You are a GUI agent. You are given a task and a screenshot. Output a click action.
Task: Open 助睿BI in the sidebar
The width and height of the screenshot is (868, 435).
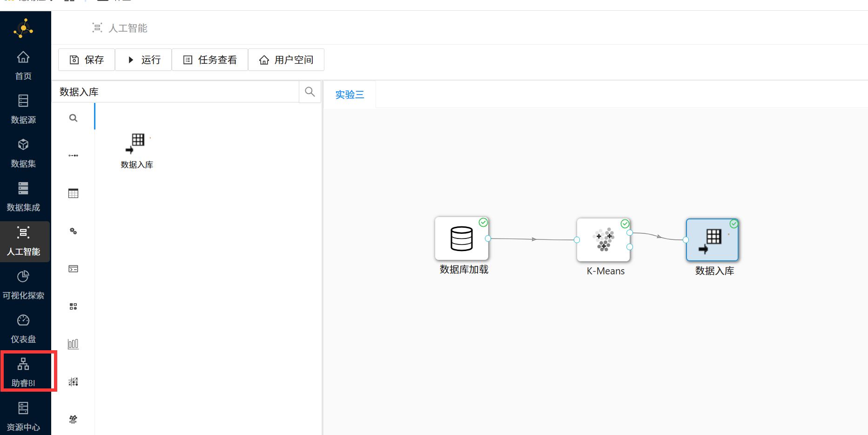pos(23,373)
